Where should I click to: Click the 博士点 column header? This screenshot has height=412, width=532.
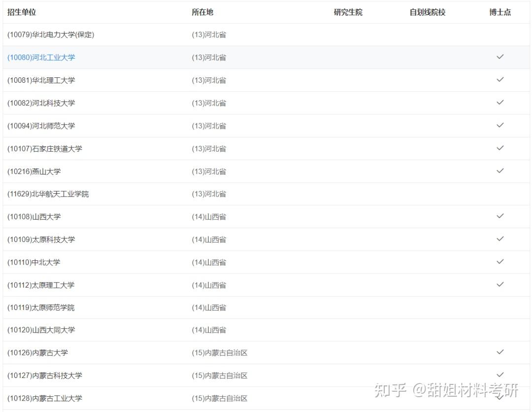500,12
